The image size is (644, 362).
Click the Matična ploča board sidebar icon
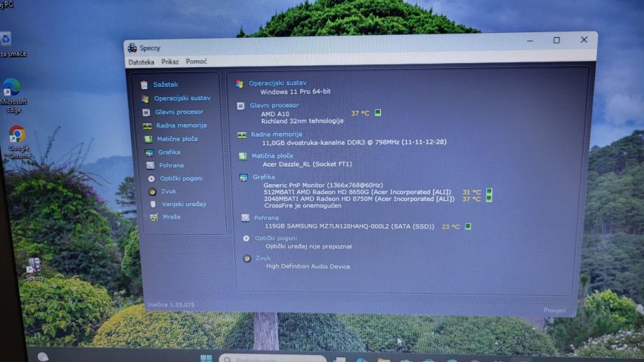(x=149, y=139)
